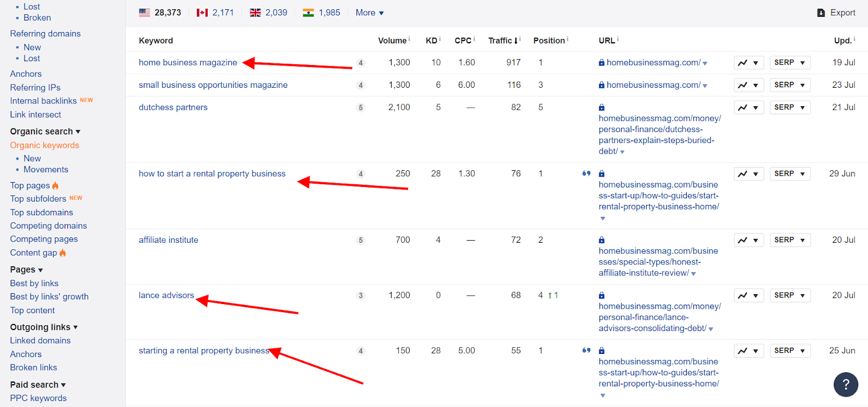The image size is (868, 407).
Task: Collapse the Organic search sidebar section
Action: (46, 131)
